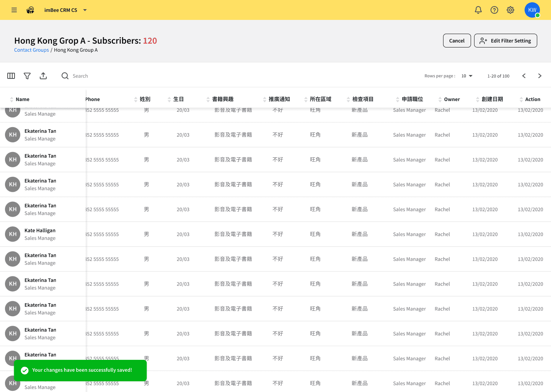
Task: Click the export upload icon
Action: click(x=43, y=76)
